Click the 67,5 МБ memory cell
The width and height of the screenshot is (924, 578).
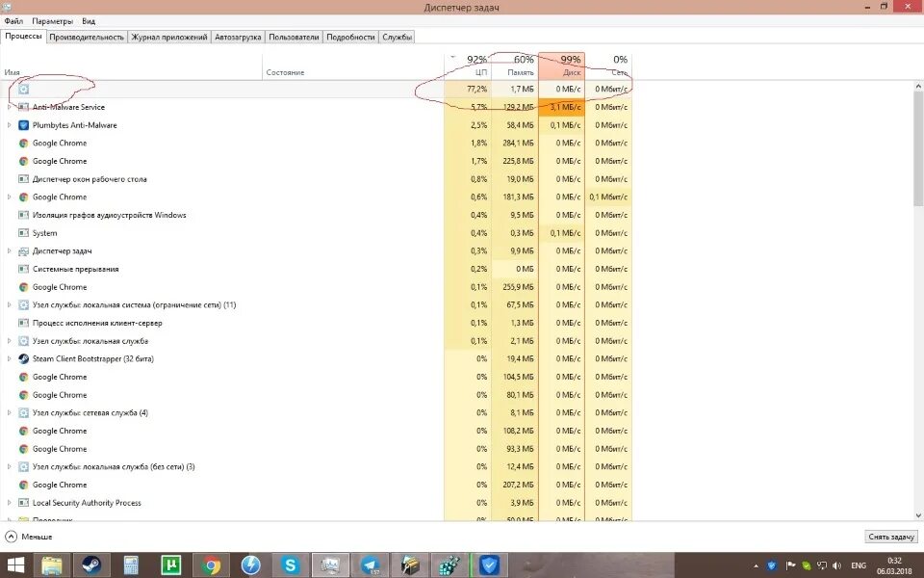click(x=514, y=305)
